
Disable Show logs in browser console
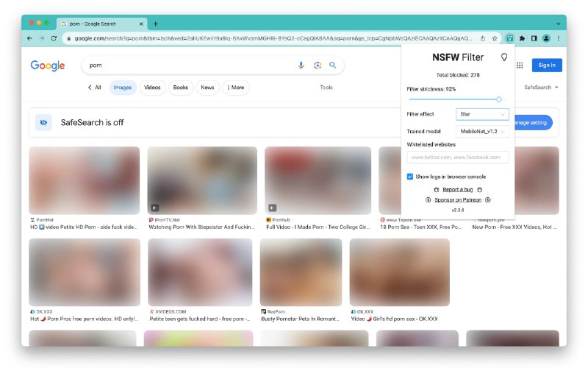coord(410,177)
